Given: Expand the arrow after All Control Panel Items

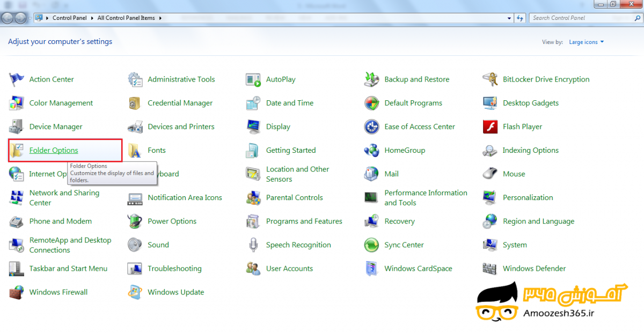Looking at the screenshot, I should tap(160, 18).
